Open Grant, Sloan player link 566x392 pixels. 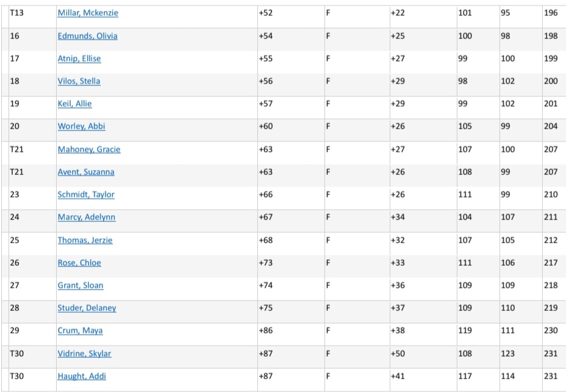click(80, 285)
